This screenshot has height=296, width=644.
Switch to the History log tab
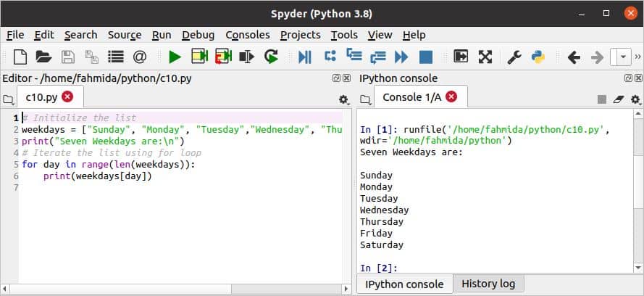click(488, 284)
